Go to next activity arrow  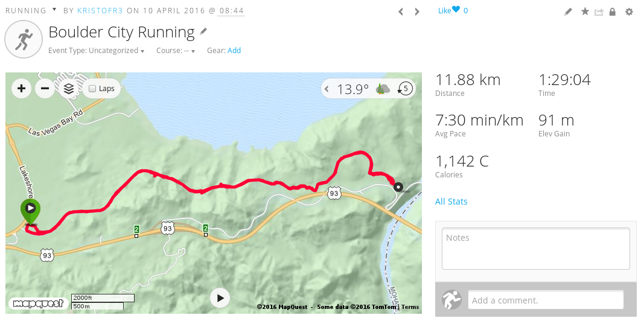417,11
